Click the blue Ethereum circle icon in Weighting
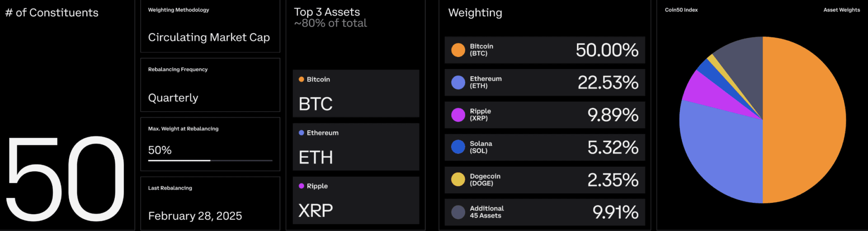 (458, 83)
